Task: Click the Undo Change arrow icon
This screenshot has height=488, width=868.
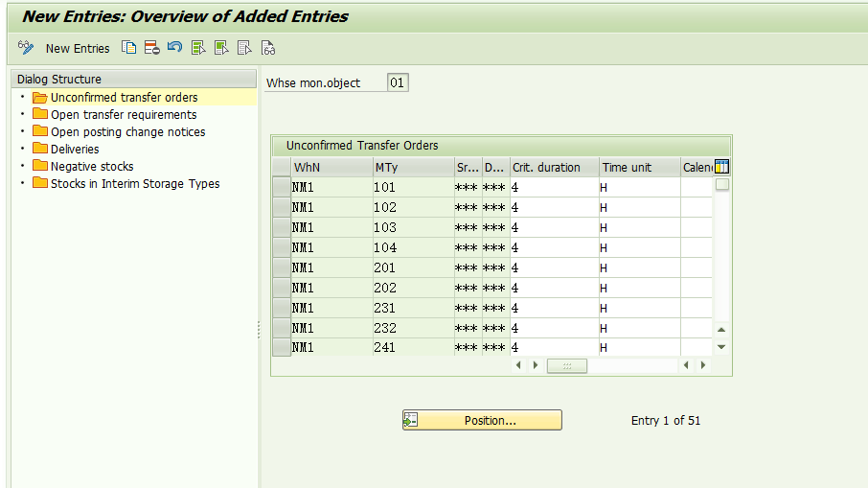Action: (174, 48)
